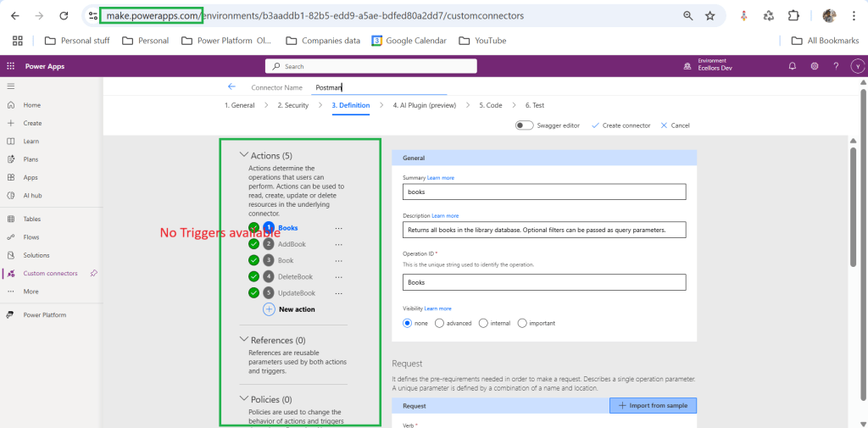
Task: Click the Operation ID input field
Action: (543, 282)
